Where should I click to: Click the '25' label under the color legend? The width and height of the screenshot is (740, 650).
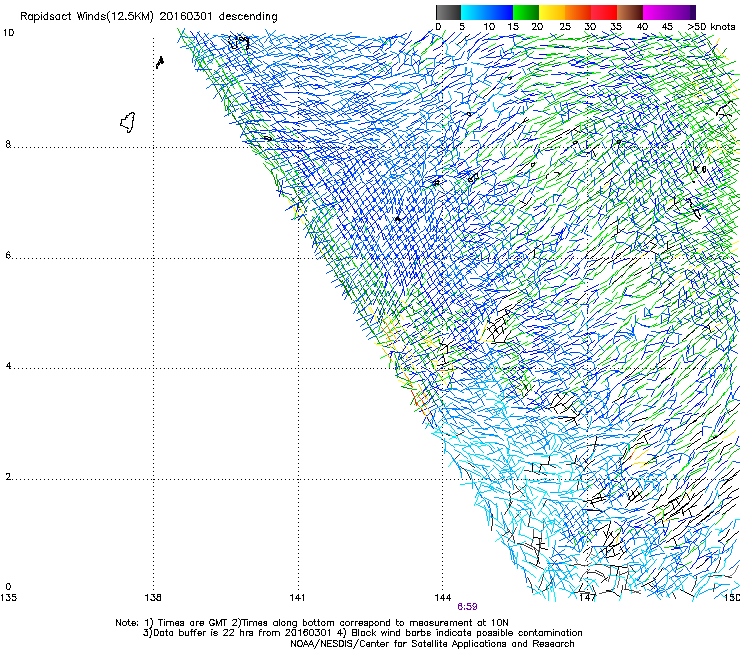tap(564, 27)
